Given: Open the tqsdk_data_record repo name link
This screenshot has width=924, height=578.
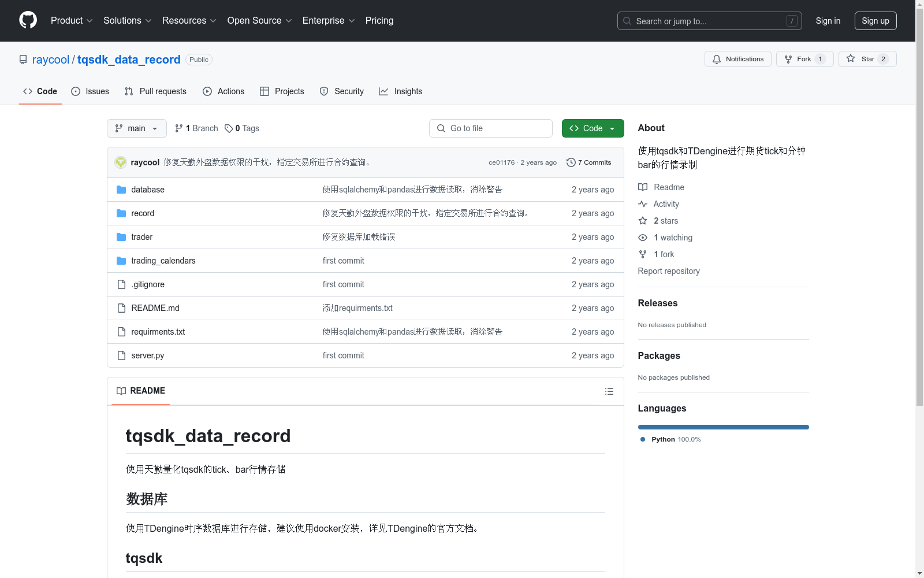Looking at the screenshot, I should [x=129, y=60].
